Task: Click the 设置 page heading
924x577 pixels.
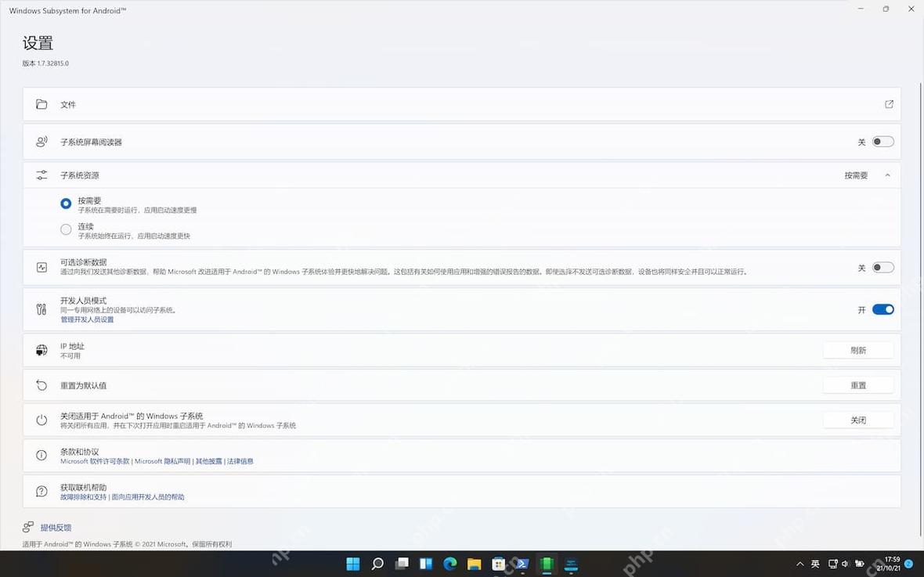Action: coord(38,43)
